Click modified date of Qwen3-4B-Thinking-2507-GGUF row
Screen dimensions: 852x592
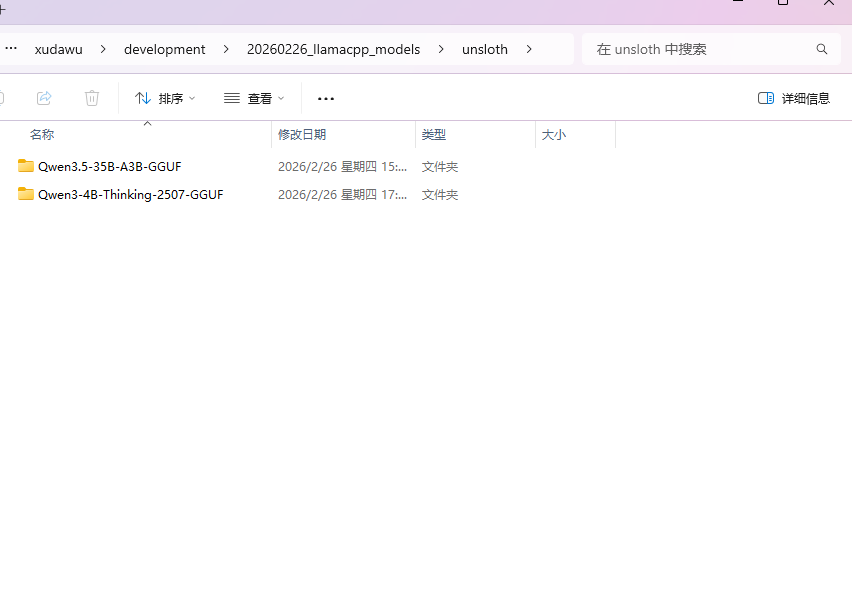point(342,194)
